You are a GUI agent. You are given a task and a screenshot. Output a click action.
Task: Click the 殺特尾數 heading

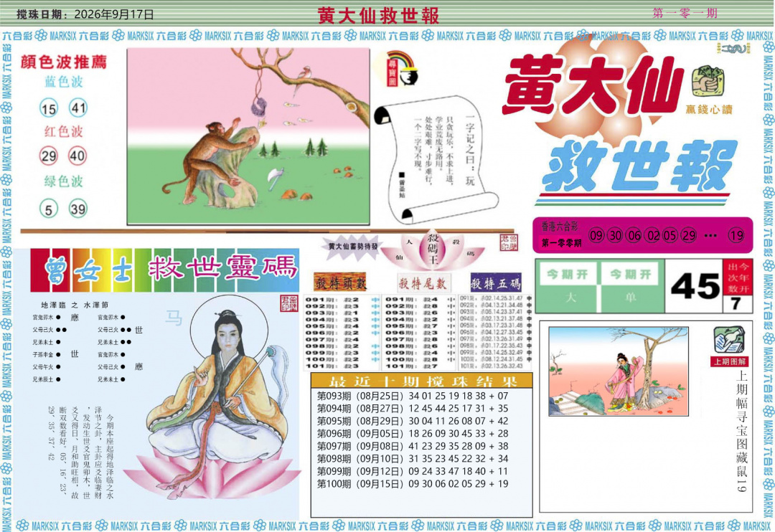click(x=423, y=282)
